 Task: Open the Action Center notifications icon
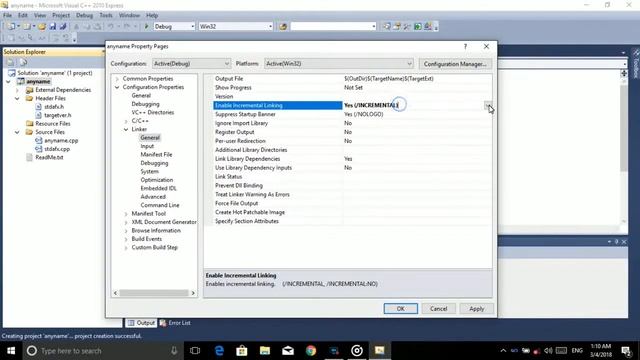tap(626, 351)
